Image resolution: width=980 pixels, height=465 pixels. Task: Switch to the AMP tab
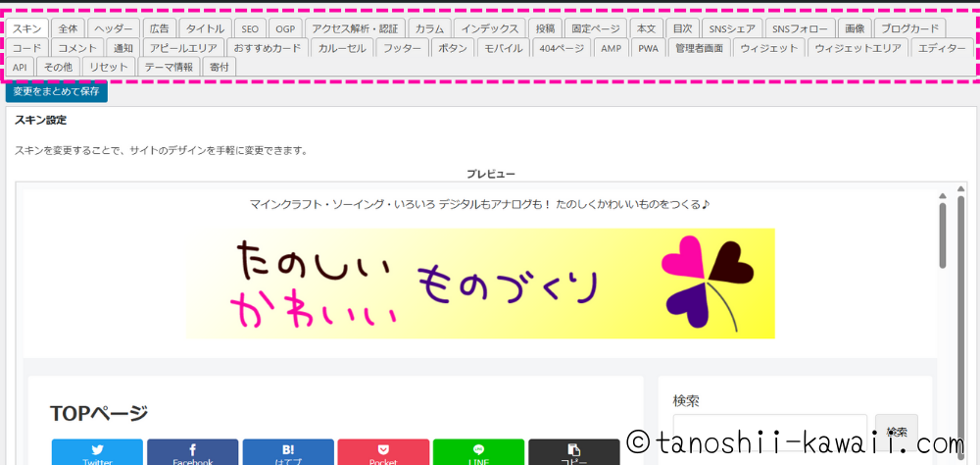pyautogui.click(x=612, y=47)
